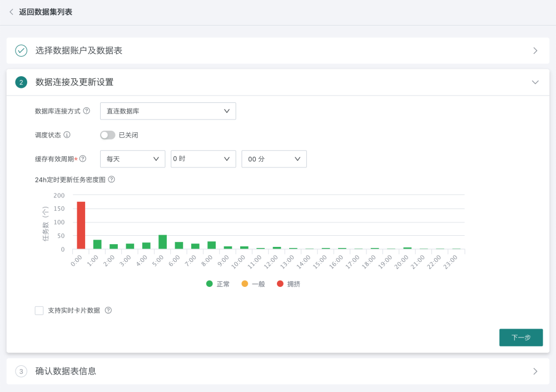Image resolution: width=556 pixels, height=392 pixels.
Task: Click the 任务数 (个) axis title
Action: (46, 224)
